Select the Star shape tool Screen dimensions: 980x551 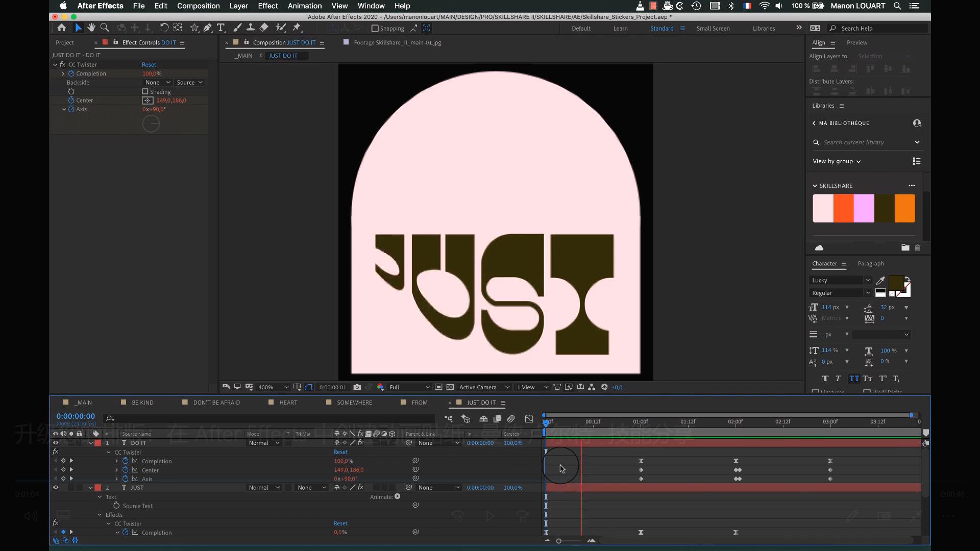point(194,28)
